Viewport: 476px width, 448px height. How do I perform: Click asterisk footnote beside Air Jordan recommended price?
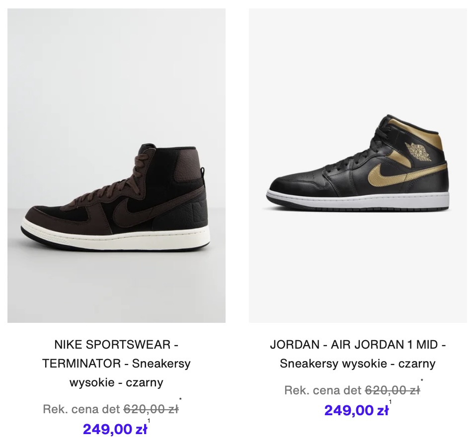pos(422,380)
